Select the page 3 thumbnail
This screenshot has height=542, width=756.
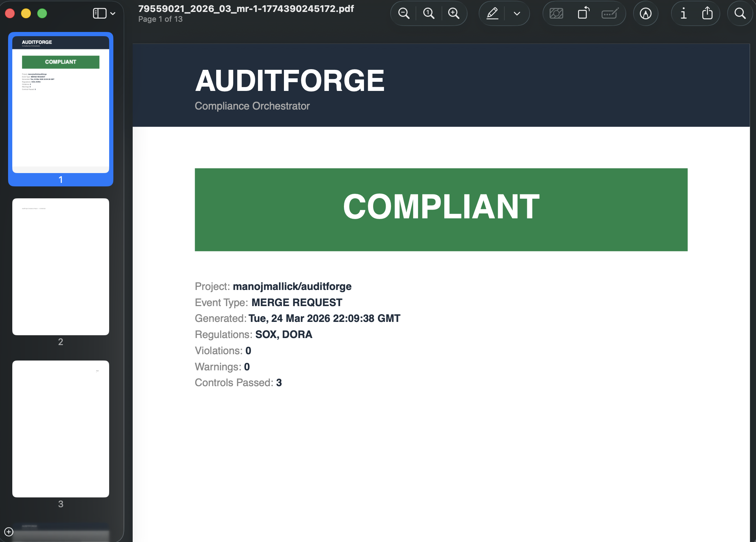tap(61, 429)
